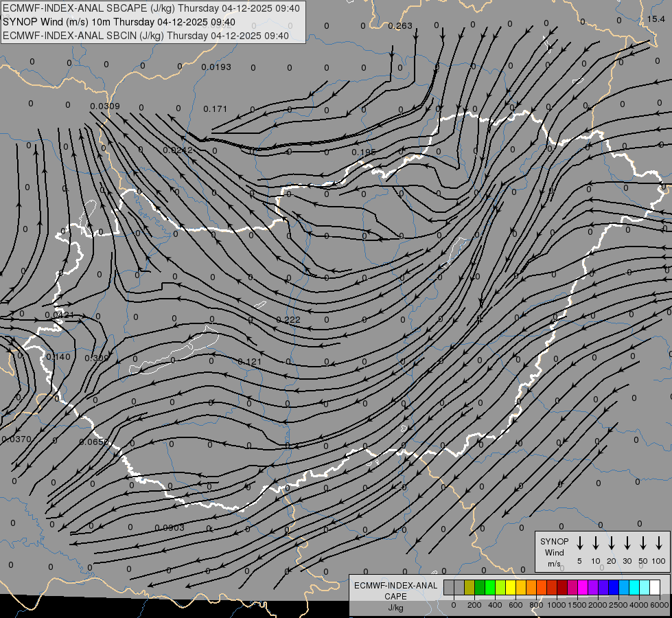Viewport: 672px width, 618px height.
Task: Pick the pale cyan CAPE legend swatch
Action: click(644, 587)
